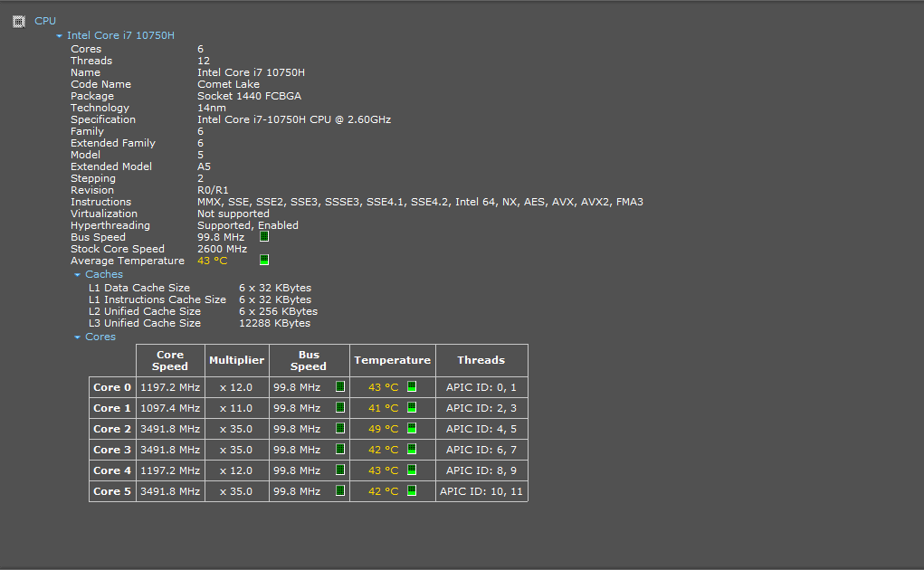Click the APIC ID: 10, 11 cell

[x=481, y=491]
